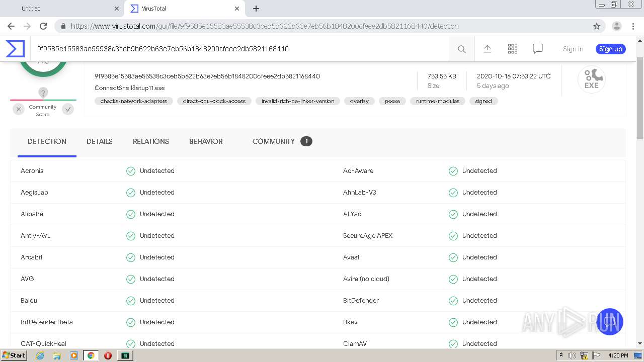Open the comments speech bubble icon

point(538,49)
